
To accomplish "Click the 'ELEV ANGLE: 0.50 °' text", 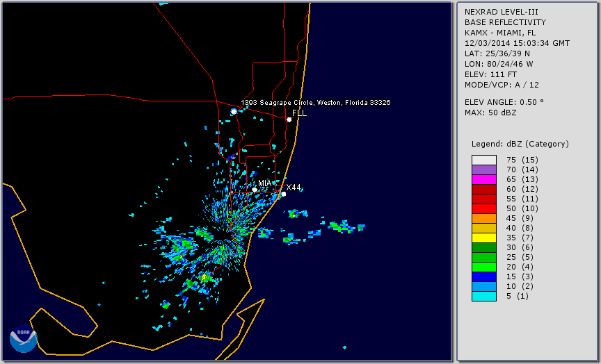I will (504, 102).
